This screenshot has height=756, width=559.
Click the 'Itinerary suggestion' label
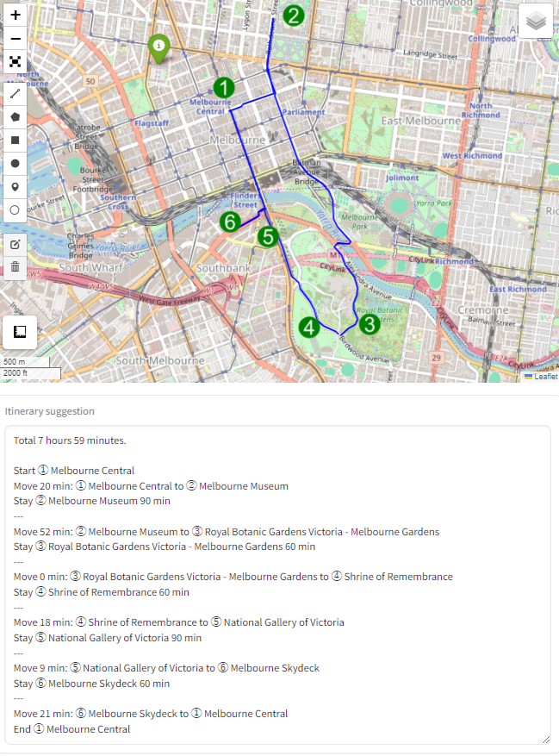(x=50, y=411)
